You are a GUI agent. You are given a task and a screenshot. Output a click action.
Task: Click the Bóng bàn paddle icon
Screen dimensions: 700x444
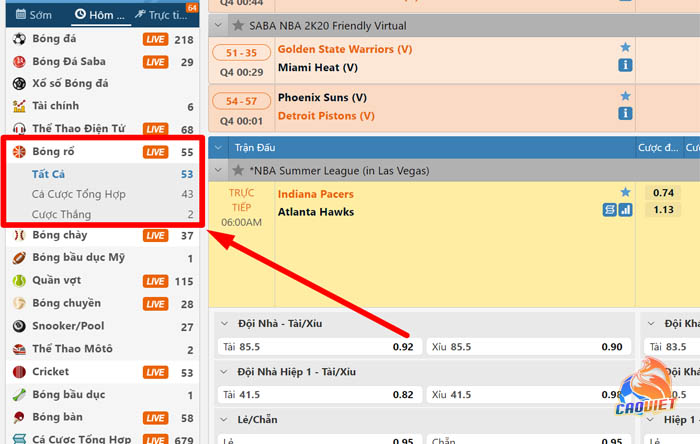[19, 417]
